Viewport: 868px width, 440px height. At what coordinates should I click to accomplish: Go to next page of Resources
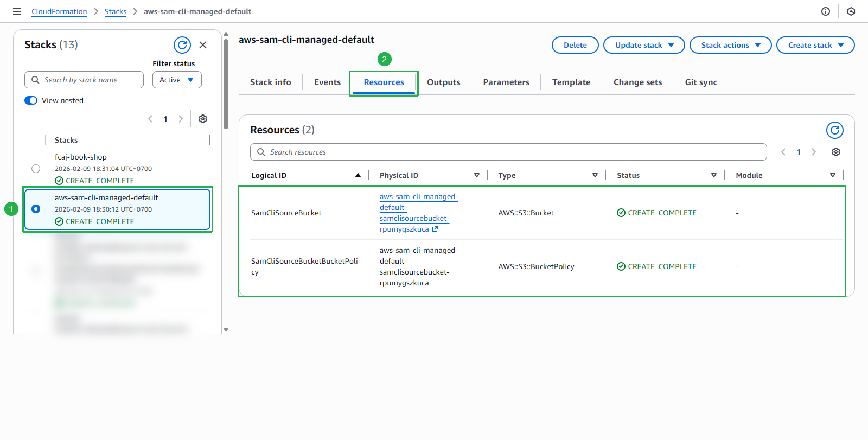(x=814, y=152)
